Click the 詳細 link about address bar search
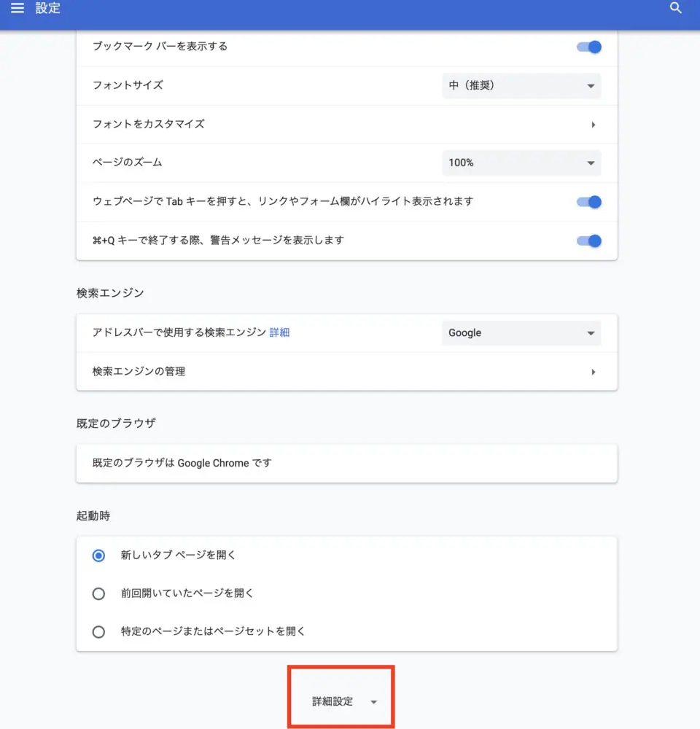Image resolution: width=700 pixels, height=729 pixels. pos(279,332)
